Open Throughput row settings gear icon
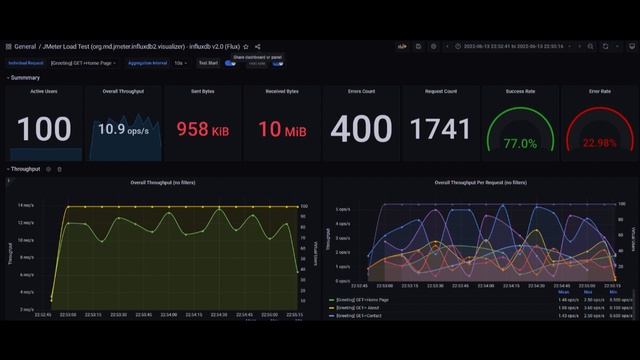This screenshot has width=640, height=360. (x=49, y=169)
